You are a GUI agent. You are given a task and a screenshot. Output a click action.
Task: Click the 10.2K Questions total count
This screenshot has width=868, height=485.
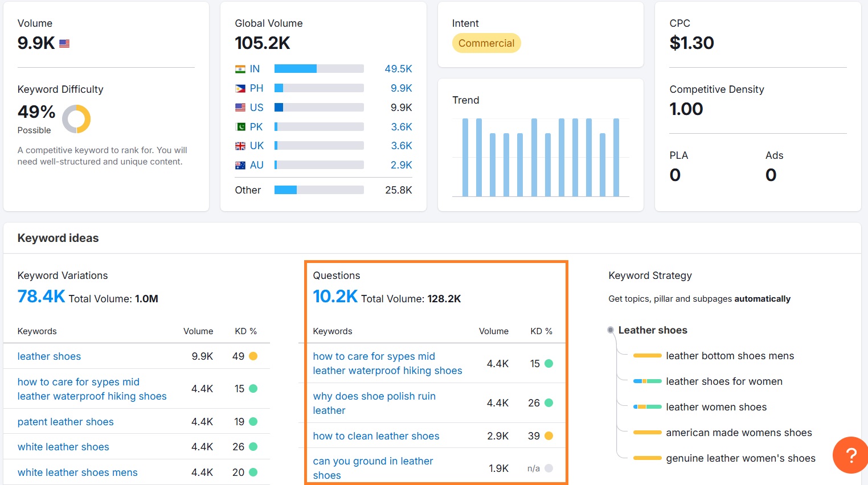click(335, 296)
